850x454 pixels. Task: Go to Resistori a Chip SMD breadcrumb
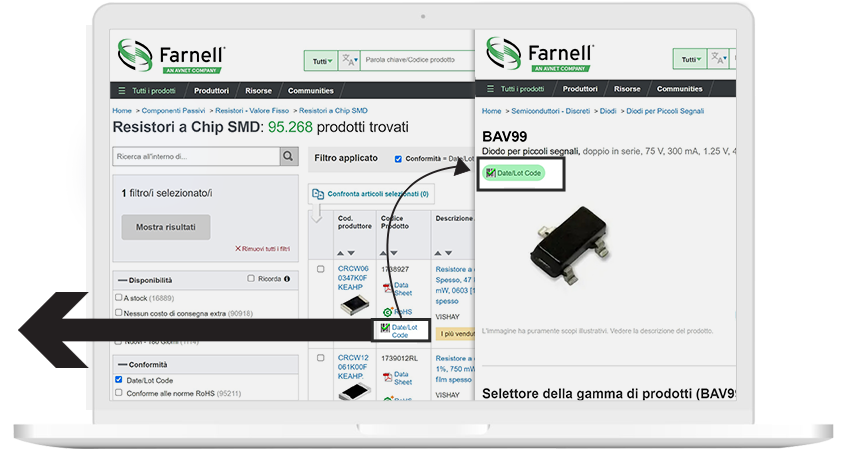pos(333,111)
